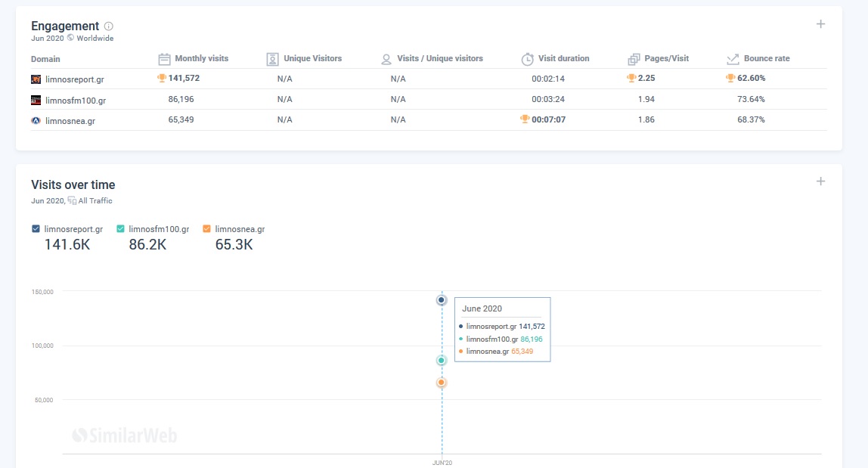The height and width of the screenshot is (468, 868).
Task: Click the Pages/Visit column icon
Action: click(x=634, y=59)
